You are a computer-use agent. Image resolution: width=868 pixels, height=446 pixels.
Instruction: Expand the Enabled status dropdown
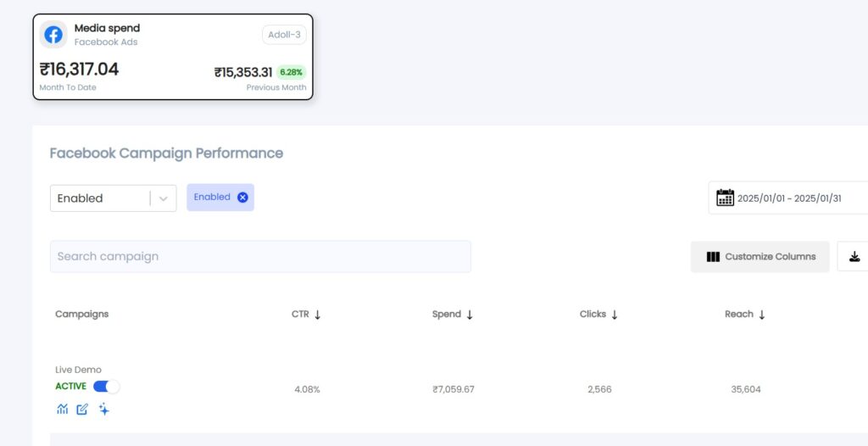(164, 198)
